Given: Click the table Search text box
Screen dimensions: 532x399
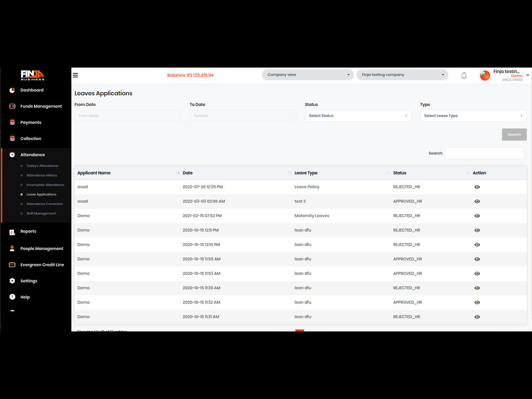Looking at the screenshot, I should coord(484,153).
